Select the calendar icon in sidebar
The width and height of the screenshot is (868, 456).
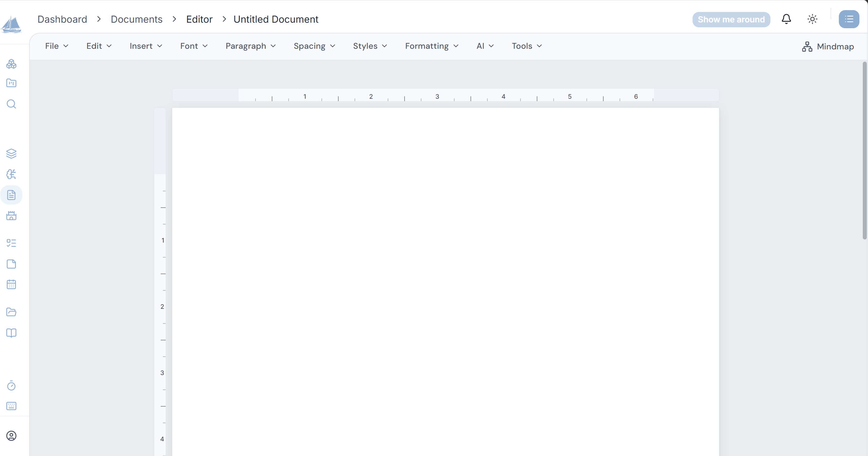11,285
